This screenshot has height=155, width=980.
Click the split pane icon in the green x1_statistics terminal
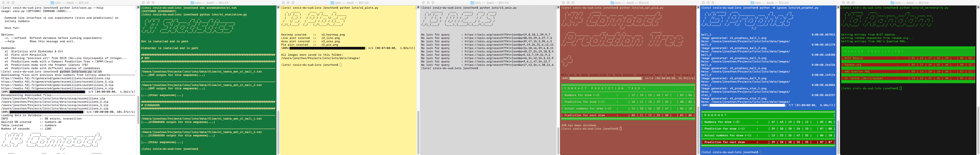click(278, 7)
